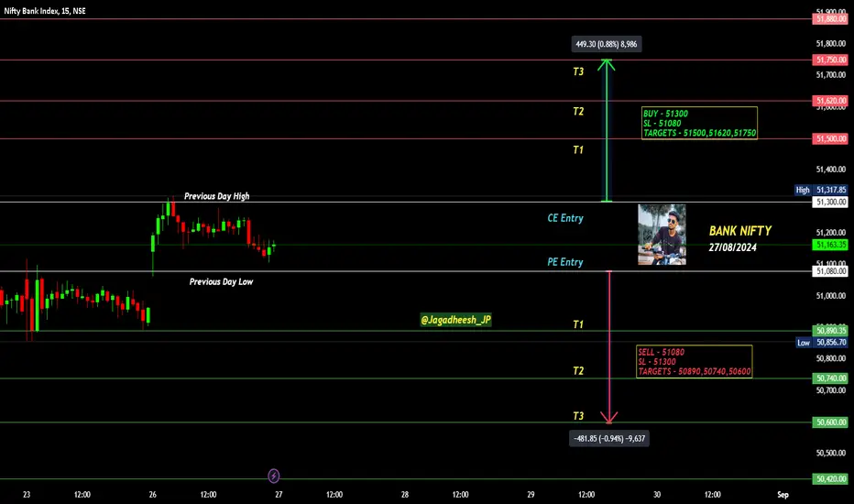
Task: Select the upper yellow T2 label
Action: pos(578,111)
